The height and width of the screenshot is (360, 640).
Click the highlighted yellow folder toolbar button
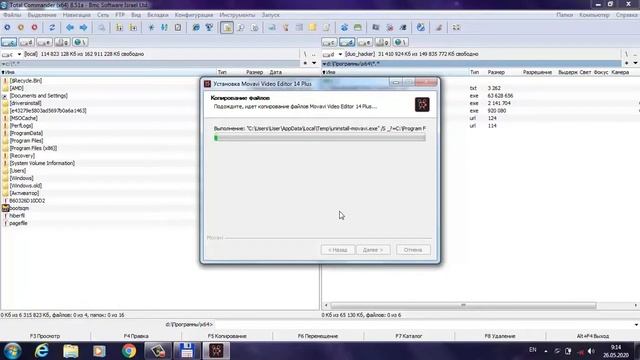(227, 27)
